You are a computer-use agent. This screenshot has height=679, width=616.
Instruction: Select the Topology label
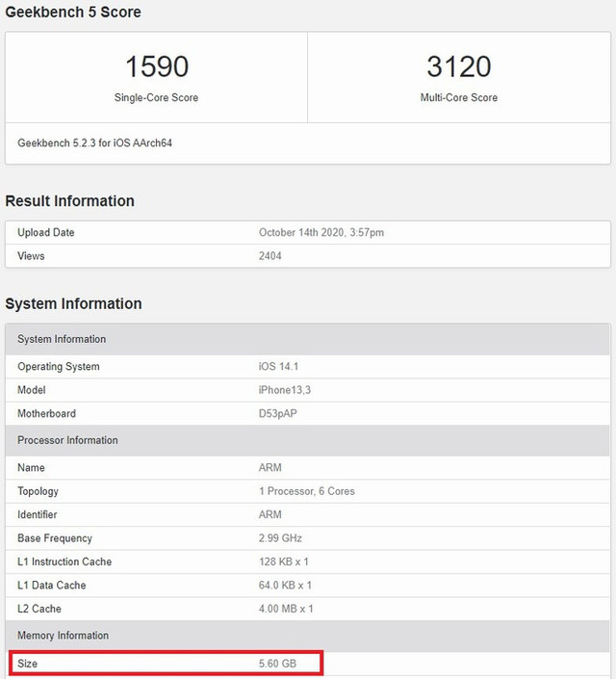click(x=38, y=491)
